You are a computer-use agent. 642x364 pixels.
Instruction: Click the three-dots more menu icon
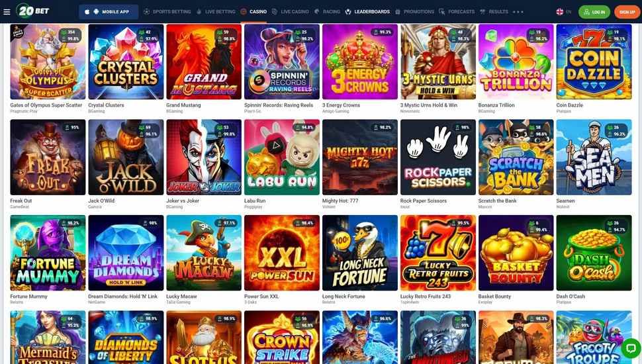click(518, 12)
